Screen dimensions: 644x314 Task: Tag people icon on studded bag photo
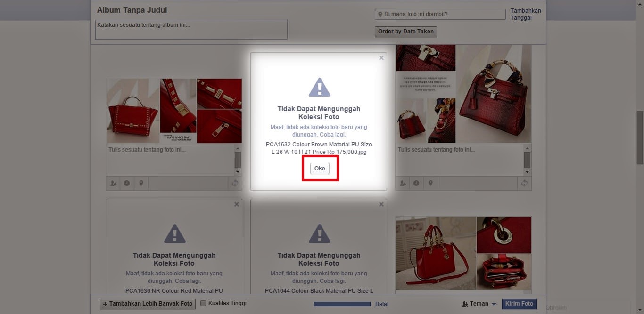[113, 184]
